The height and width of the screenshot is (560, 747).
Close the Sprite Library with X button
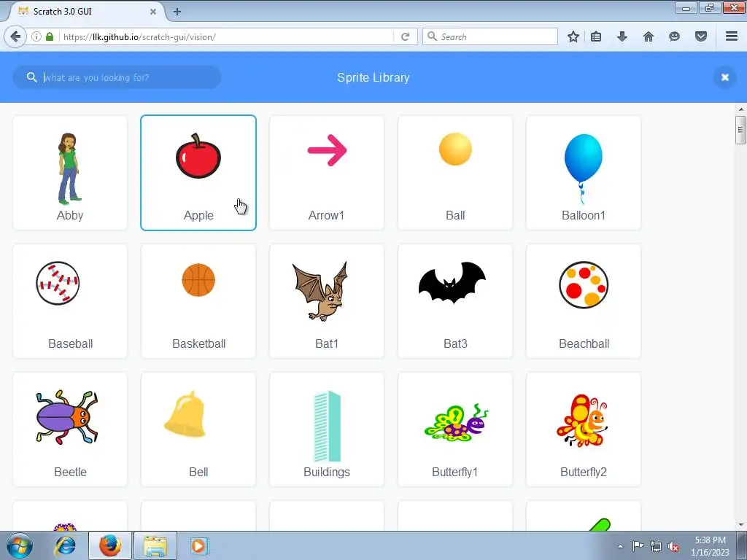coord(724,77)
